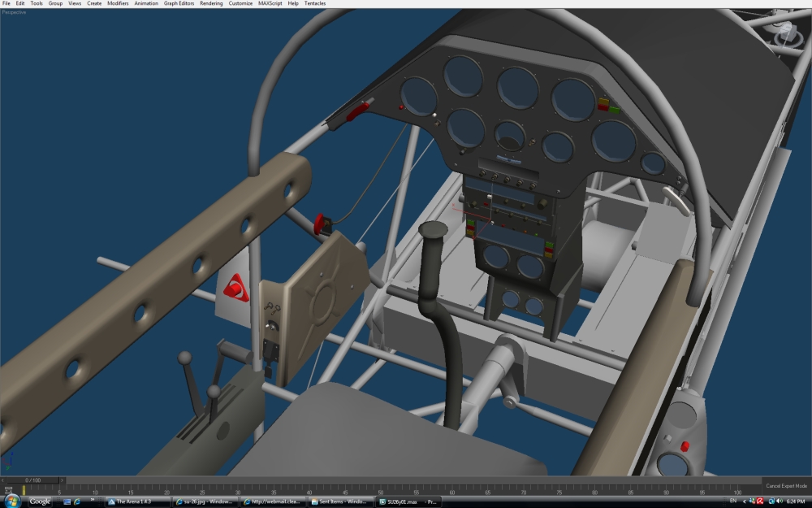Click frame 50 on the track bar
The image size is (812, 508).
pyautogui.click(x=381, y=491)
